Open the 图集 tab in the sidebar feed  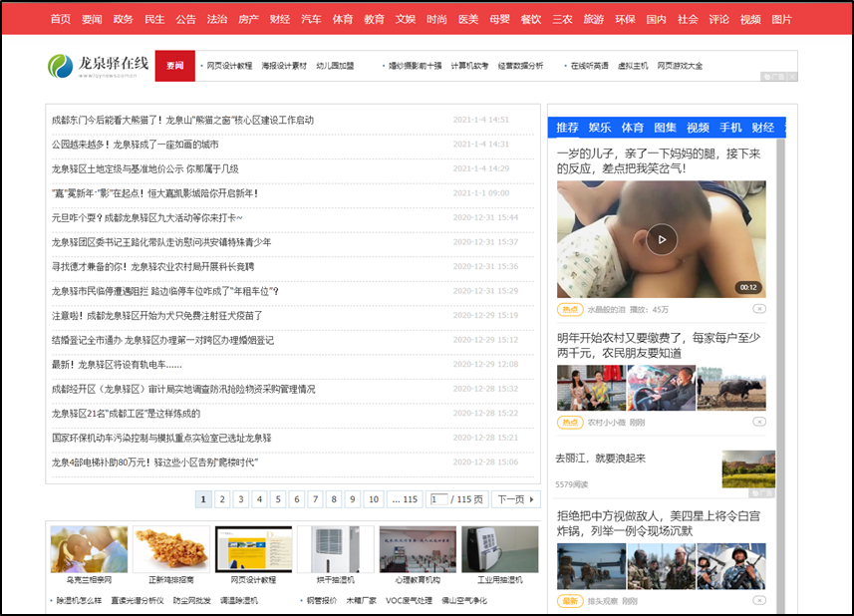(665, 128)
